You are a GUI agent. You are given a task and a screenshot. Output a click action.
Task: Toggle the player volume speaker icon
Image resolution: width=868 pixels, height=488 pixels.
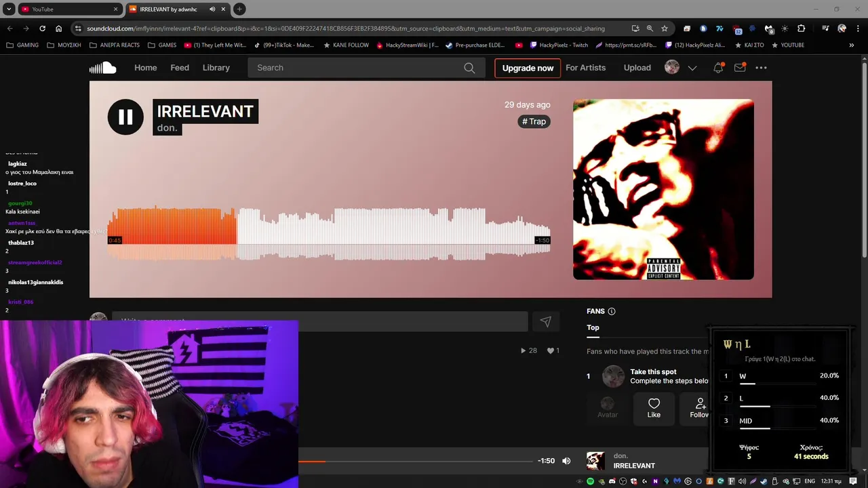(566, 461)
